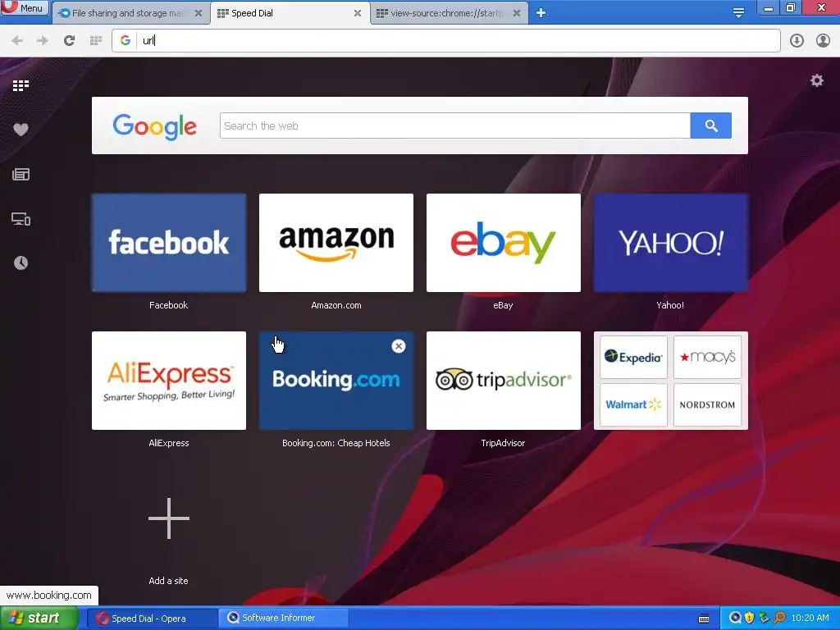Screen dimensions: 840x630
Task: Open the News icon in sidebar
Action: point(21,174)
